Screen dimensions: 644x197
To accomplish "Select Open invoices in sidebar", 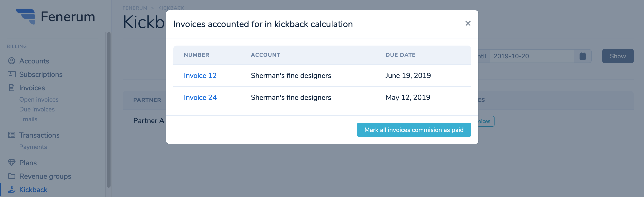I will click(39, 99).
